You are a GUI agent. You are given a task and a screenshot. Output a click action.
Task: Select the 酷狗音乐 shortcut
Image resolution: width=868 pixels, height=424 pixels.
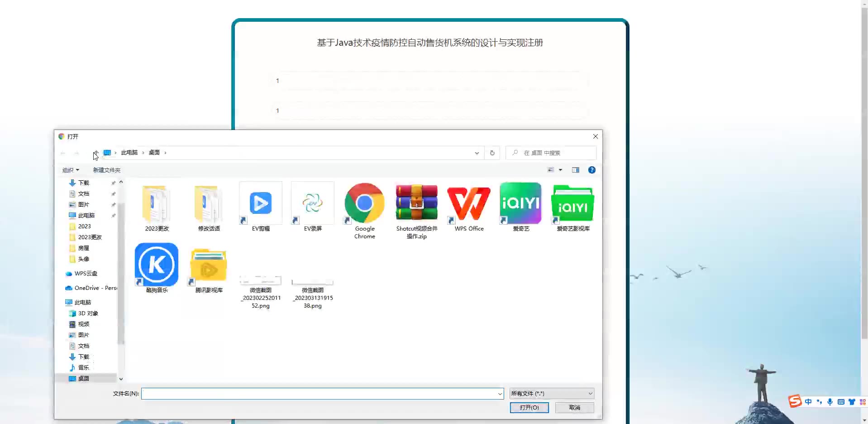(157, 269)
